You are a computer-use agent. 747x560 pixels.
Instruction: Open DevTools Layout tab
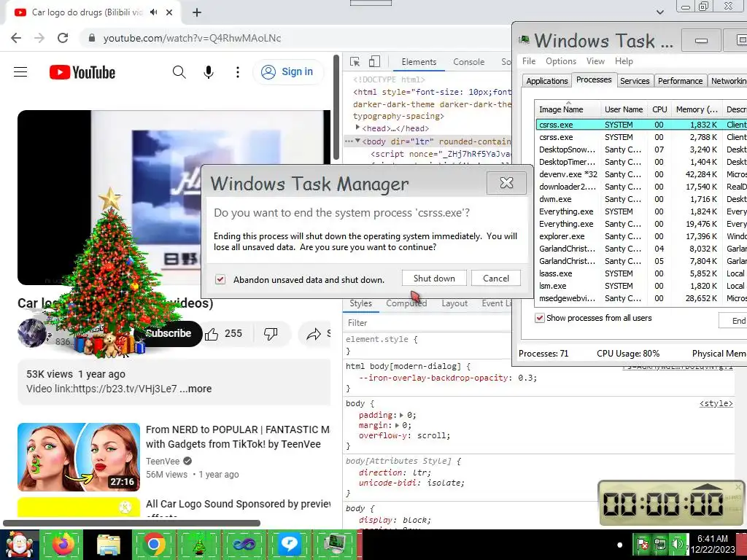pyautogui.click(x=454, y=303)
